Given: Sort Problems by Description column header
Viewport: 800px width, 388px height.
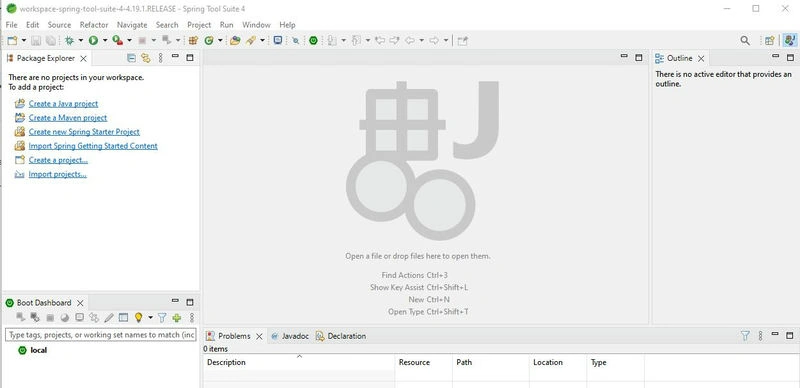Looking at the screenshot, I should 299,362.
